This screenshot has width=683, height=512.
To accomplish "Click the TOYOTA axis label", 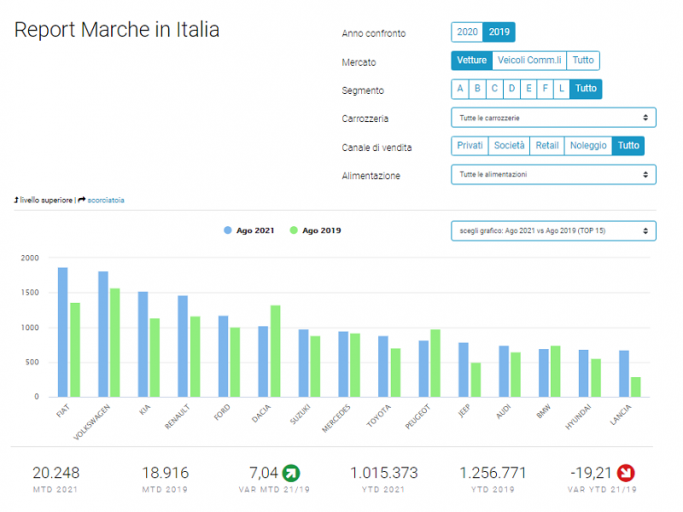I will click(379, 416).
